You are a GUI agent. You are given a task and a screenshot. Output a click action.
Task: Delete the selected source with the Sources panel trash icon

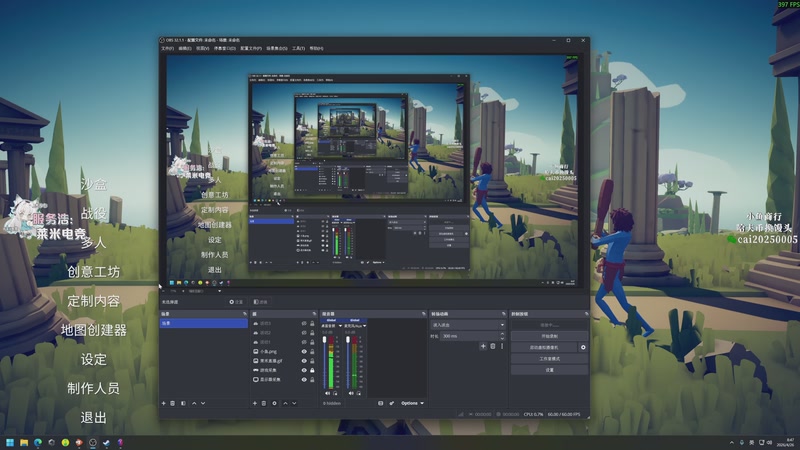pos(264,403)
